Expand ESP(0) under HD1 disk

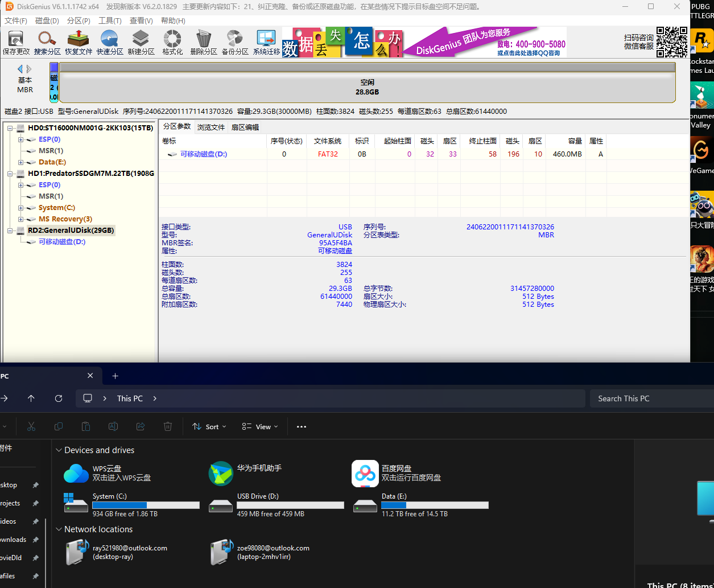click(x=20, y=185)
